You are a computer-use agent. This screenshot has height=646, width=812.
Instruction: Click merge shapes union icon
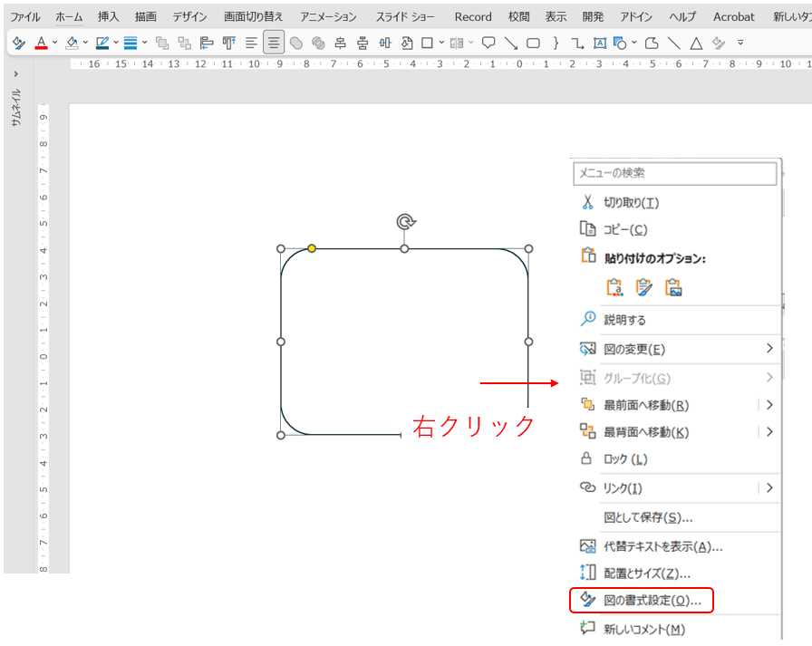click(x=295, y=43)
